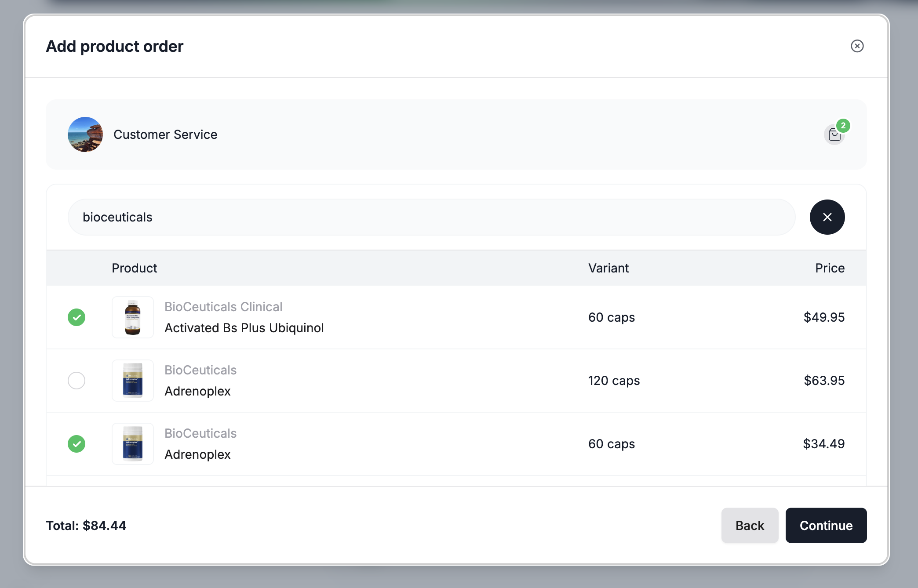Click the Activated Bs Plus Ubiquinol name

pyautogui.click(x=244, y=328)
